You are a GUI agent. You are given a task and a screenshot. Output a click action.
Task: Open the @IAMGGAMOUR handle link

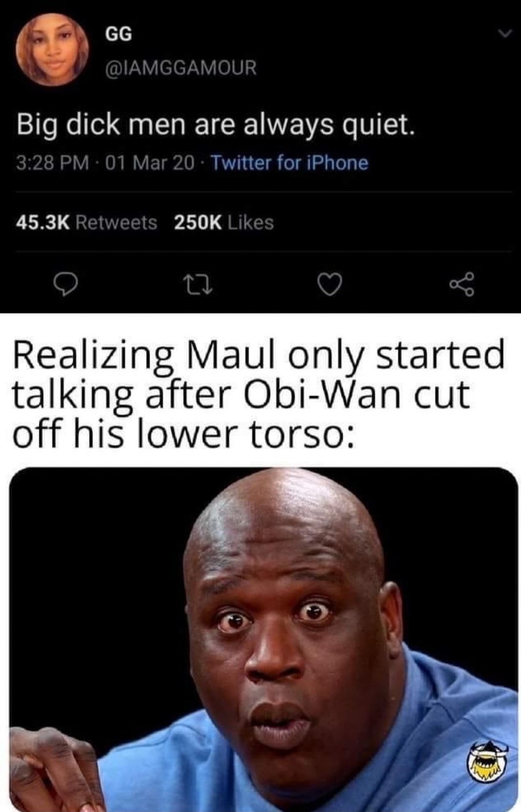pos(179,68)
